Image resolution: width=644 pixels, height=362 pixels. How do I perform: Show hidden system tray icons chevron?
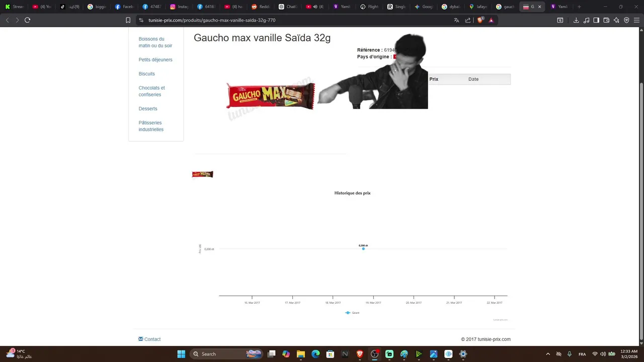click(548, 354)
